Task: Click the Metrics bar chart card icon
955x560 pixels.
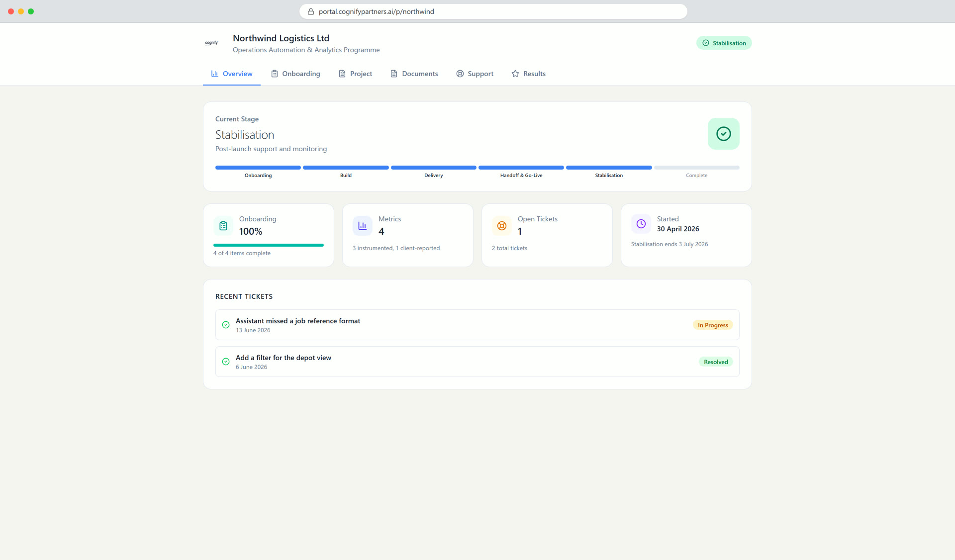Action: coord(363,226)
